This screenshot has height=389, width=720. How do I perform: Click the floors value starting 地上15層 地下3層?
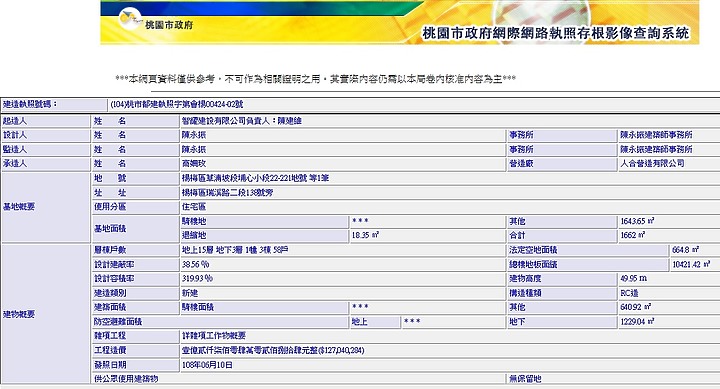pos(235,250)
